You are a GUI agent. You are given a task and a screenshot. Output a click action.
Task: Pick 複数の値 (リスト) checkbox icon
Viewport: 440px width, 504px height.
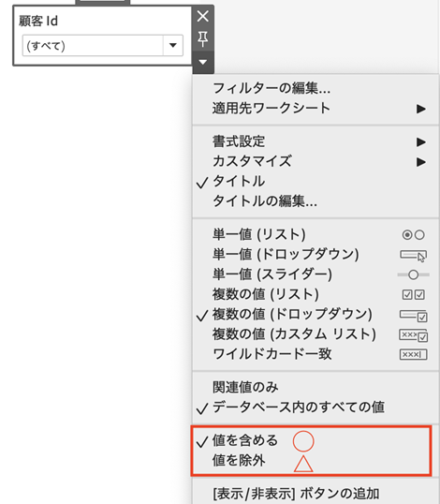(x=413, y=295)
